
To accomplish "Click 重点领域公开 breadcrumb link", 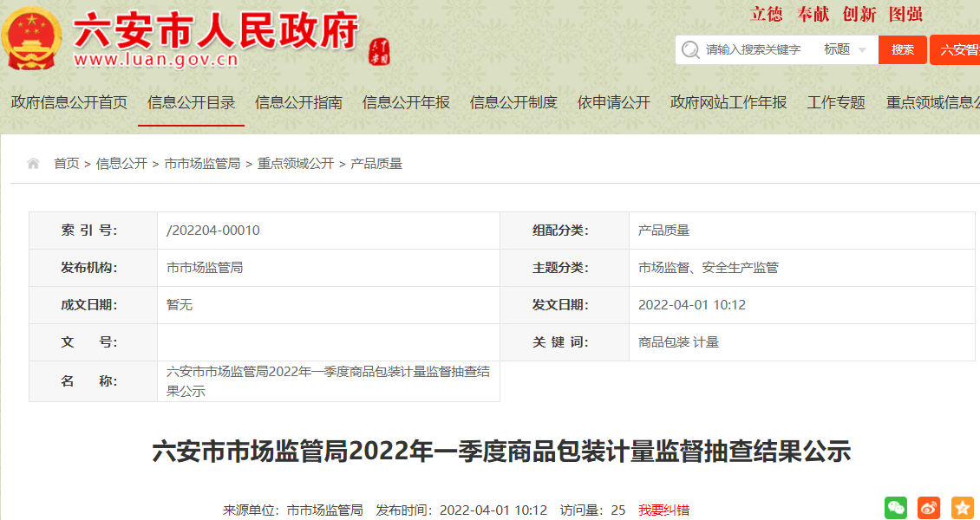I will [295, 164].
